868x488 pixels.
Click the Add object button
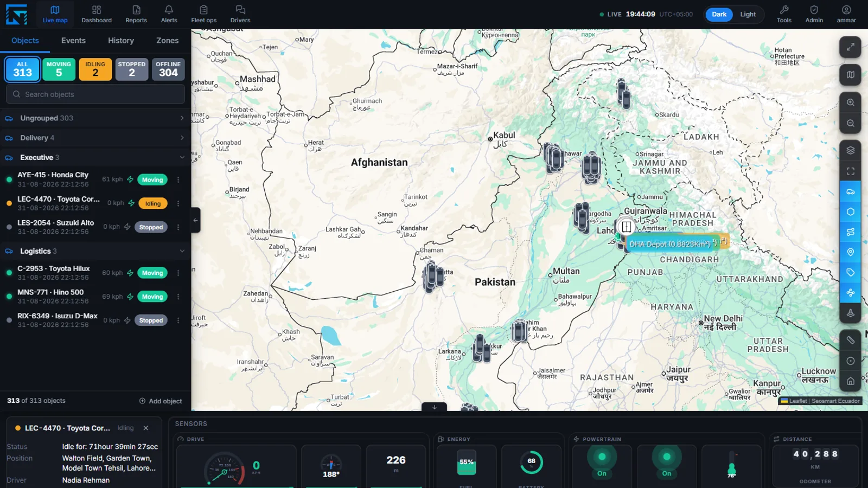click(161, 401)
